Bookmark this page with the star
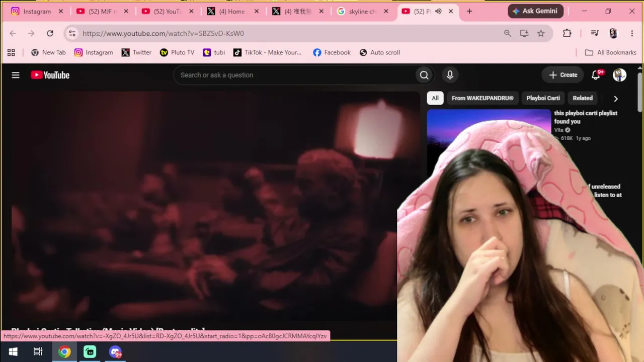The height and width of the screenshot is (362, 644). pos(541,33)
